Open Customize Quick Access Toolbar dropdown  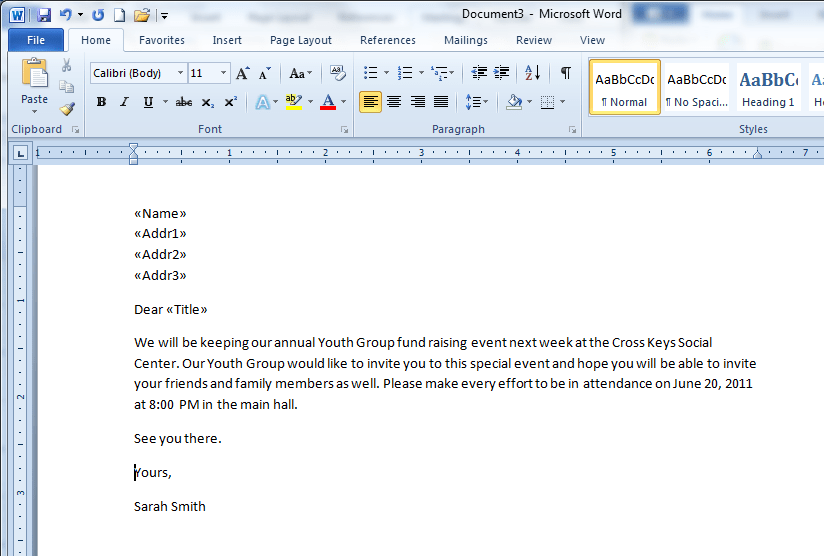(x=164, y=16)
